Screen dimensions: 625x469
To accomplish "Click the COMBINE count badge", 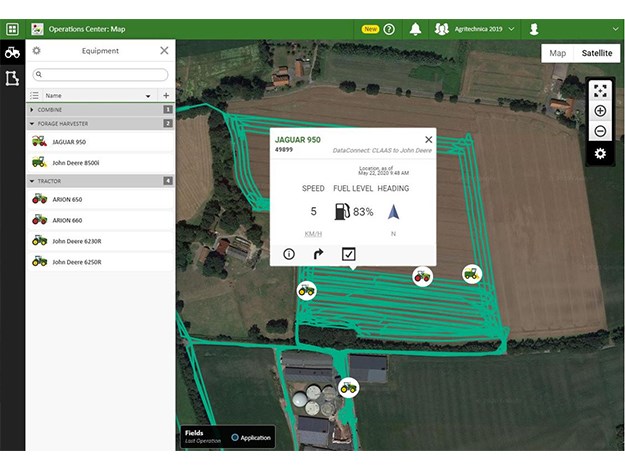I will pyautogui.click(x=168, y=110).
